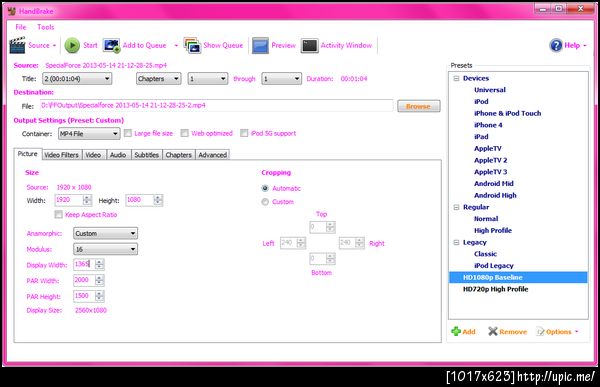Open the Advanced tab

(x=212, y=155)
